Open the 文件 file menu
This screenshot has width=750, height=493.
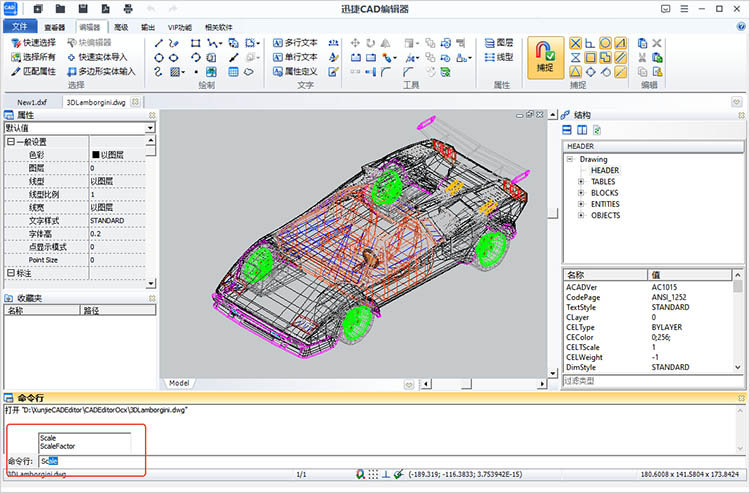[x=19, y=27]
